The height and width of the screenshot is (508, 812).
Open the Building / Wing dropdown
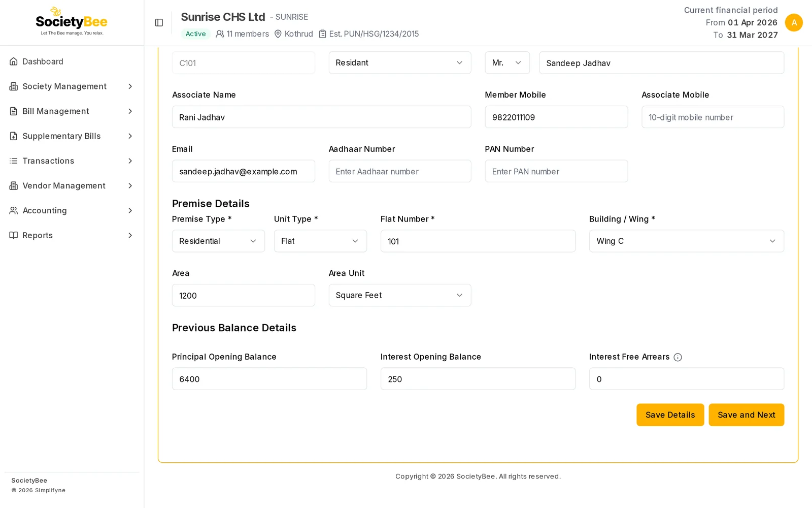[x=687, y=241]
